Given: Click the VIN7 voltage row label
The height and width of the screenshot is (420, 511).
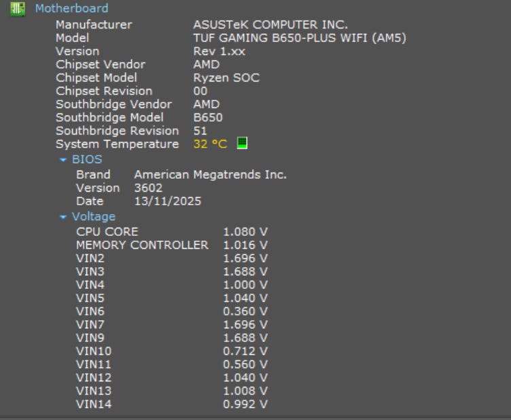Looking at the screenshot, I should 90,325.
